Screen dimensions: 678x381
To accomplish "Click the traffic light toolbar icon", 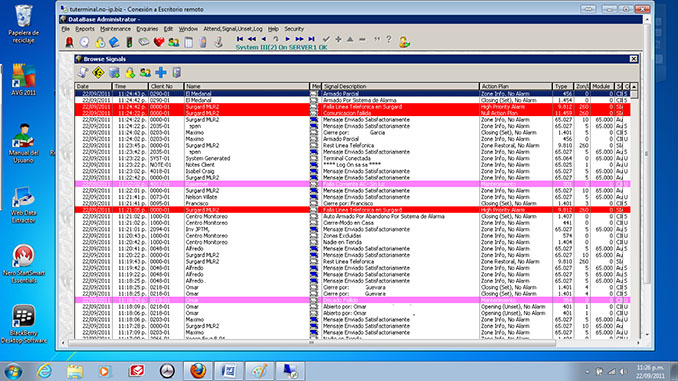I will tap(129, 42).
